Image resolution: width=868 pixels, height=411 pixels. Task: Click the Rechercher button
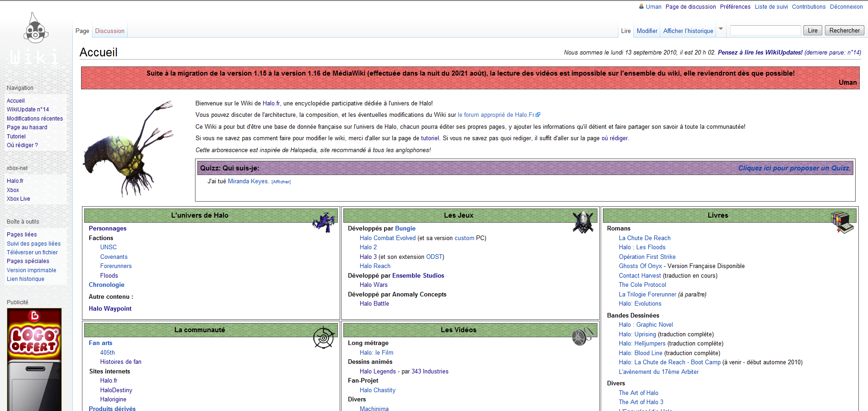(x=845, y=30)
